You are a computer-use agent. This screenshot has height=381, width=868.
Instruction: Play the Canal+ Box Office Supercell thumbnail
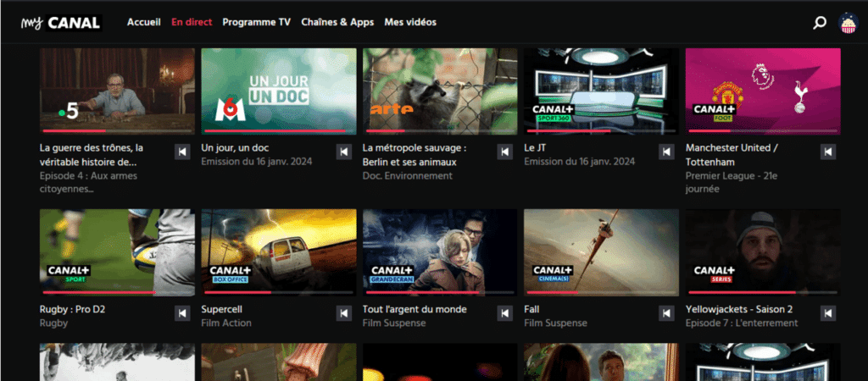click(x=279, y=252)
